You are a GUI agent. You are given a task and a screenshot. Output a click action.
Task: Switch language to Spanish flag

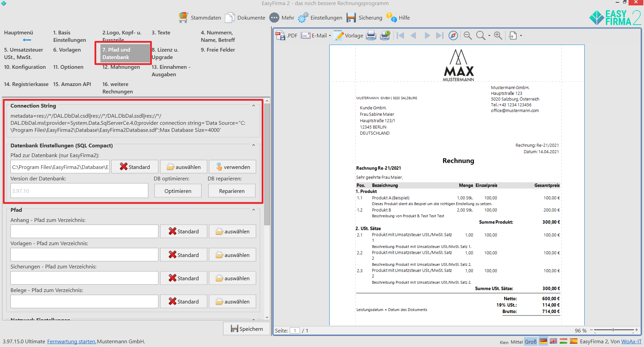574,341
